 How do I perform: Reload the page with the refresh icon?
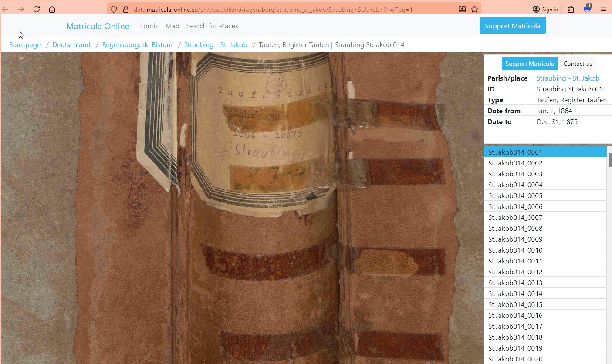[x=37, y=9]
